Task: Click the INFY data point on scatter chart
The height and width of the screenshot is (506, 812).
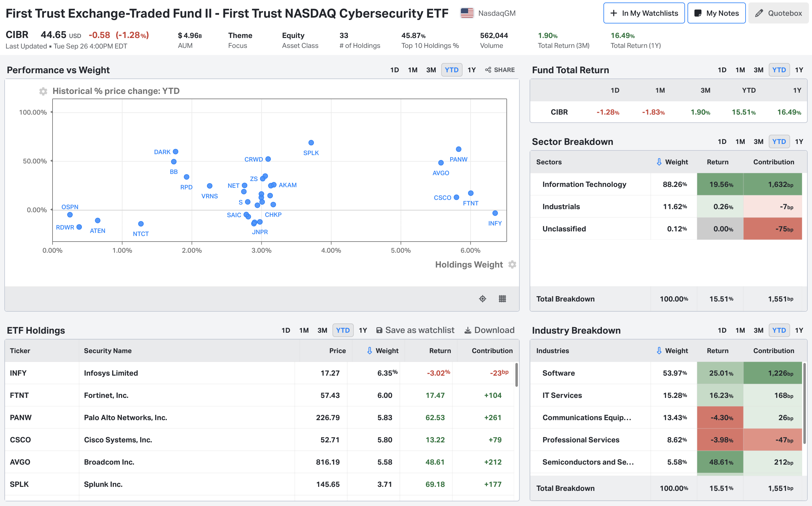Action: (495, 213)
